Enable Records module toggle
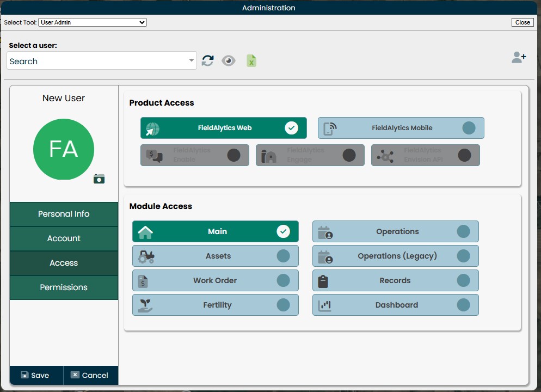This screenshot has height=392, width=541. pyautogui.click(x=463, y=280)
